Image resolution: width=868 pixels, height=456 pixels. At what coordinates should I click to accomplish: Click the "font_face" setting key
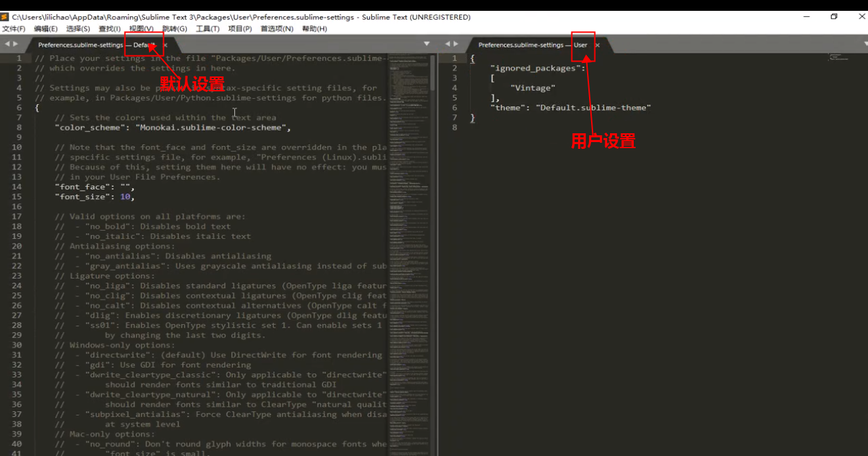[x=82, y=187]
